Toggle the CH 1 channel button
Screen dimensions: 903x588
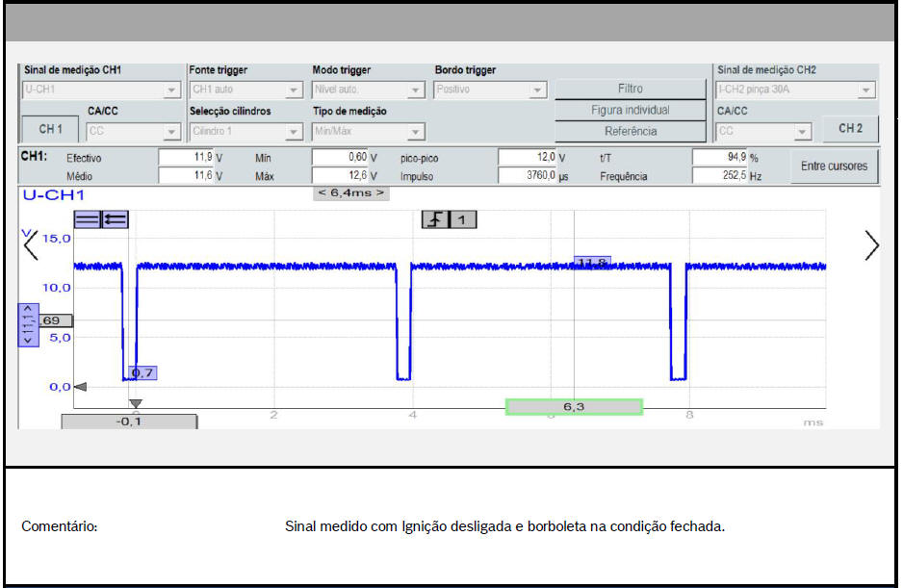point(51,129)
